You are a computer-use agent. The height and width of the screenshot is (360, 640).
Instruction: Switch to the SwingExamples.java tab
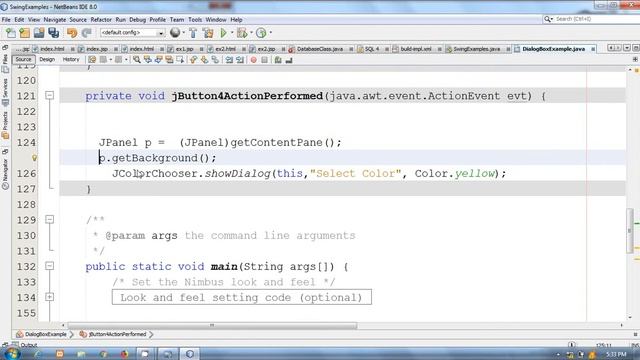pyautogui.click(x=476, y=49)
